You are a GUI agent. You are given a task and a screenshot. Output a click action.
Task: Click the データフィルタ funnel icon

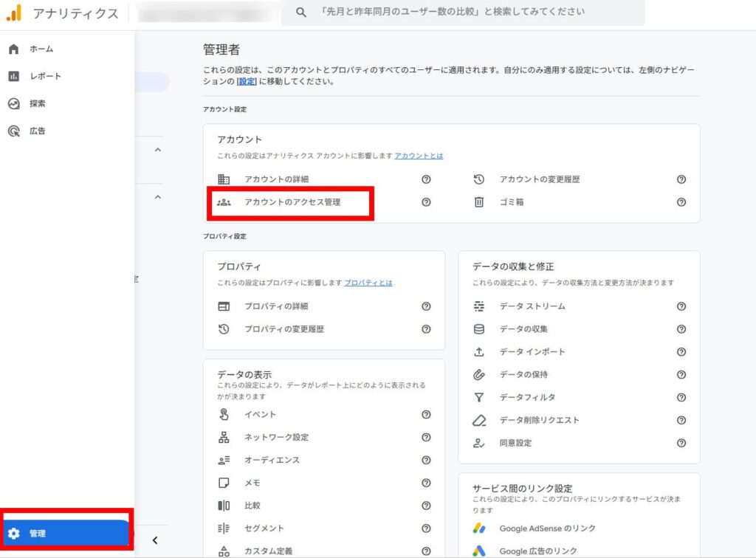479,397
